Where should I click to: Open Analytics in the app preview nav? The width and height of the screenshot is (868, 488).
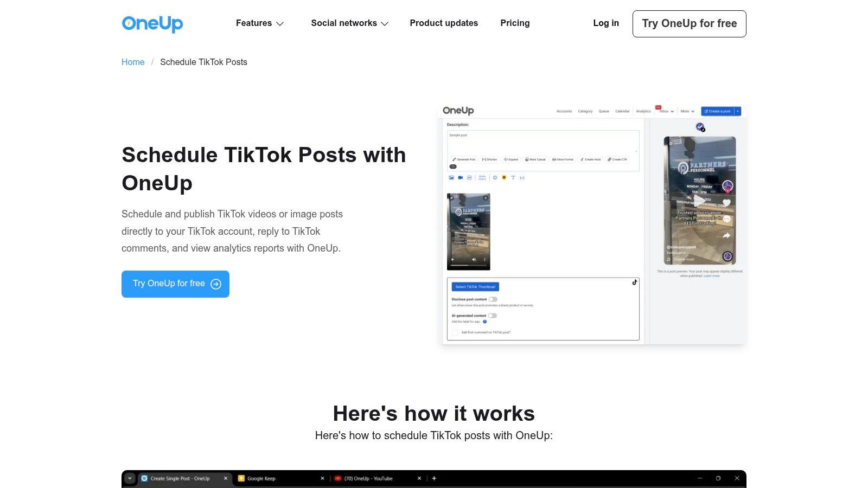[x=643, y=111]
